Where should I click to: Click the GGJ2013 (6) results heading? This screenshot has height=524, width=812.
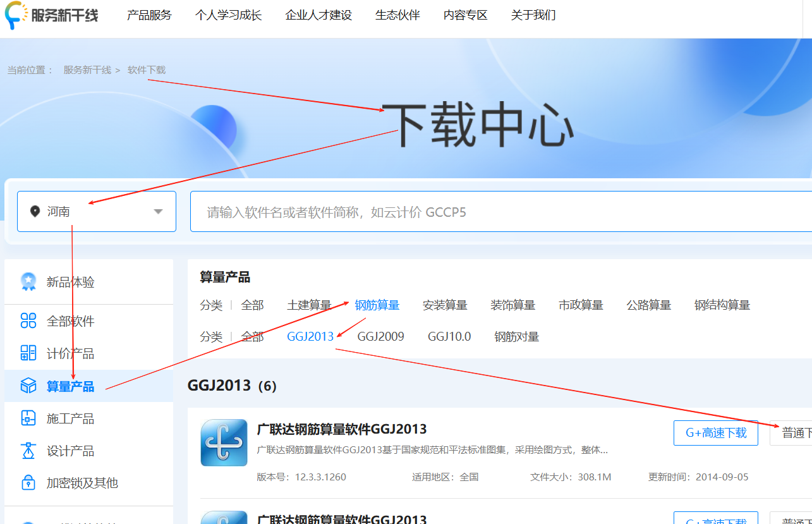232,385
